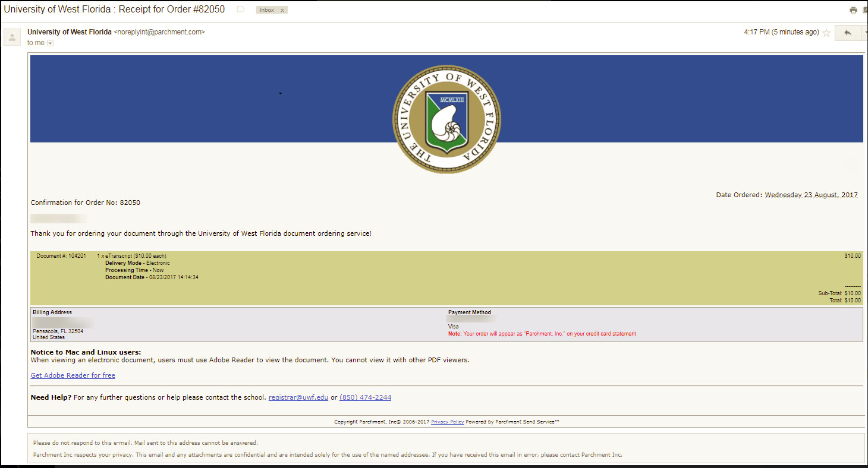The width and height of the screenshot is (868, 468).
Task: Select 'Please do not respond to this e-mail' line
Action: coord(146,443)
